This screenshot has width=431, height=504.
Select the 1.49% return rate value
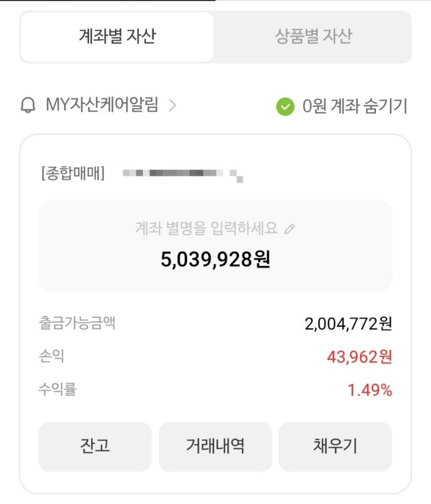coord(370,390)
